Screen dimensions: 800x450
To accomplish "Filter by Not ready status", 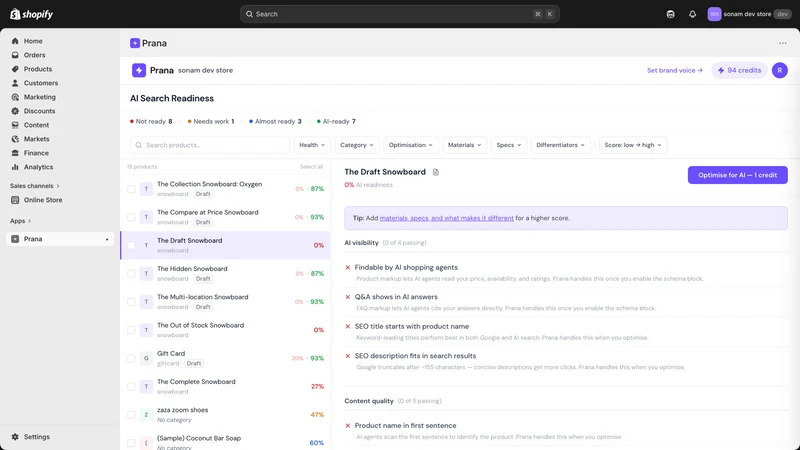I will coord(151,121).
